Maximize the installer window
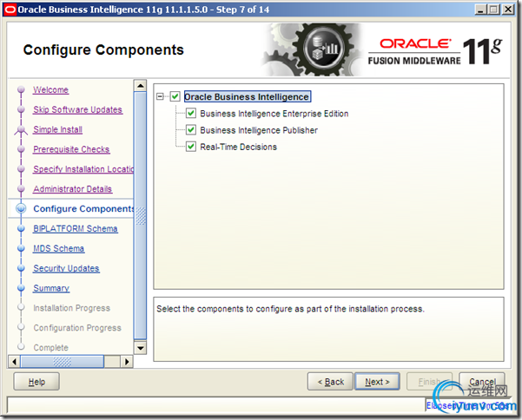This screenshot has width=522, height=420. tap(494, 10)
